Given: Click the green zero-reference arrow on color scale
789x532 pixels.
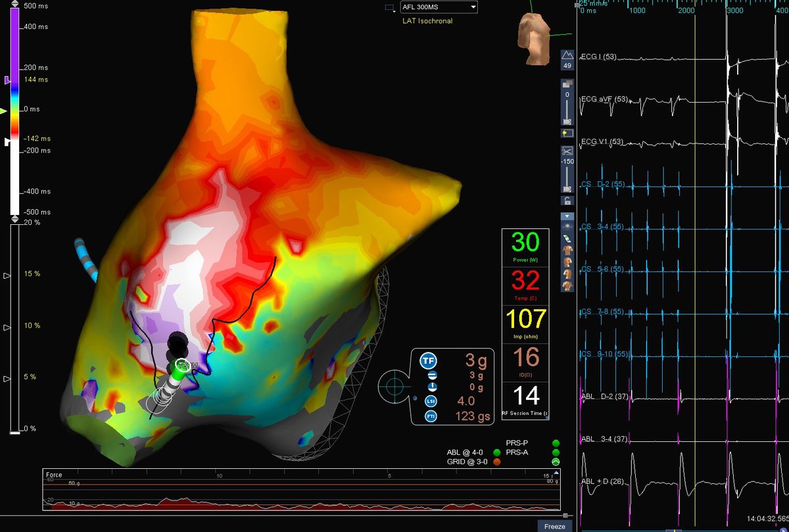Looking at the screenshot, I should click(x=4, y=111).
